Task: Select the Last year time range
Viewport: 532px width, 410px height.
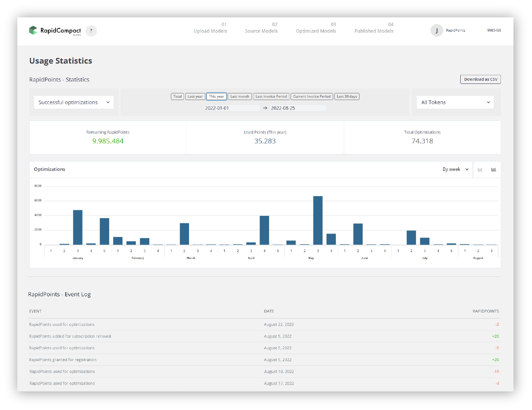Action: [195, 96]
